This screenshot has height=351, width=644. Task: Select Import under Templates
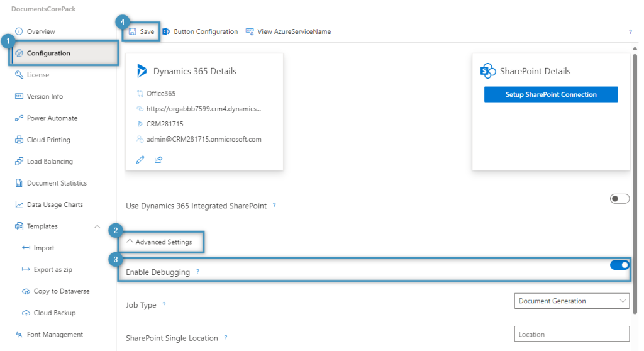(44, 248)
